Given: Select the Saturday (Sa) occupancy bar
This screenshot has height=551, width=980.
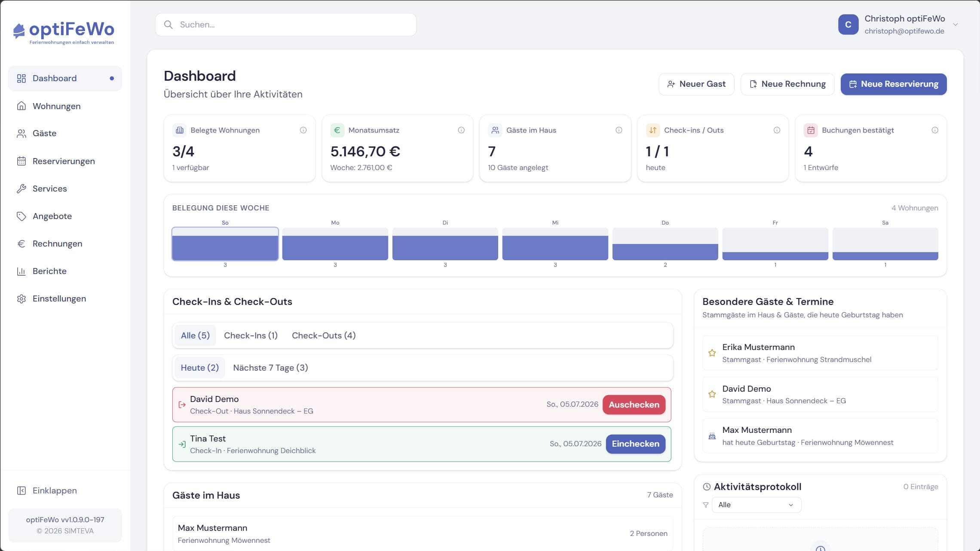Looking at the screenshot, I should [885, 244].
